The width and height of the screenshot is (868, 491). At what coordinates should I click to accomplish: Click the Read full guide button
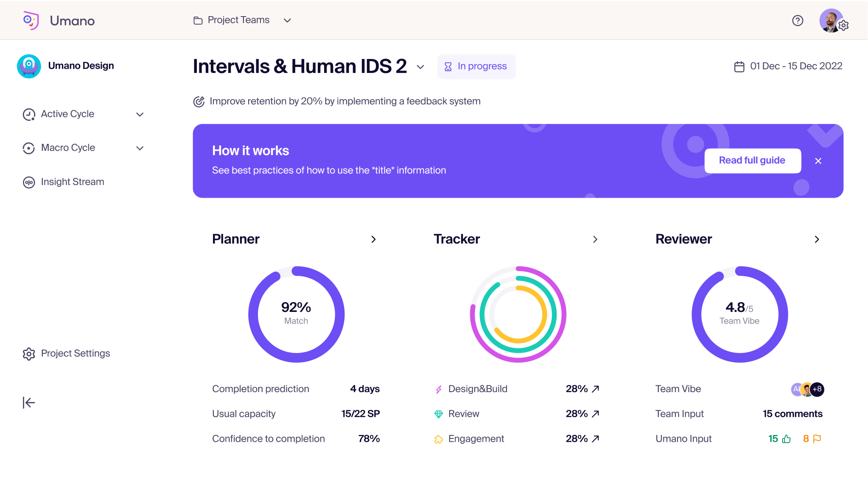point(752,160)
